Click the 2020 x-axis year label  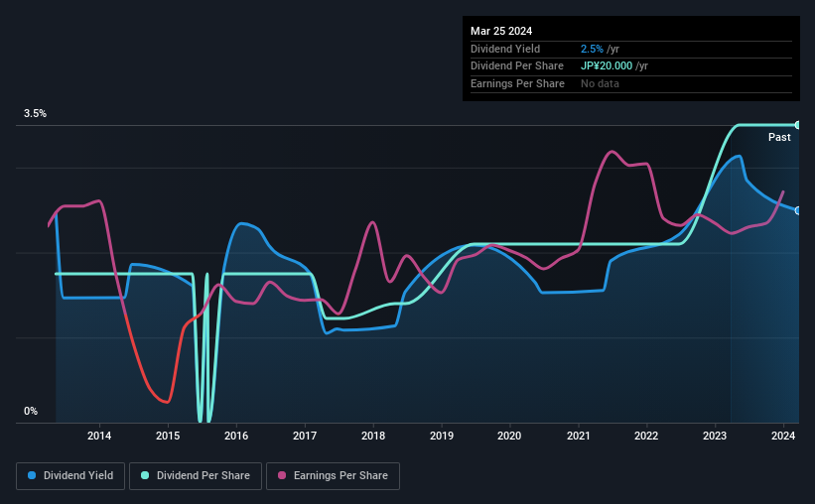(x=509, y=436)
